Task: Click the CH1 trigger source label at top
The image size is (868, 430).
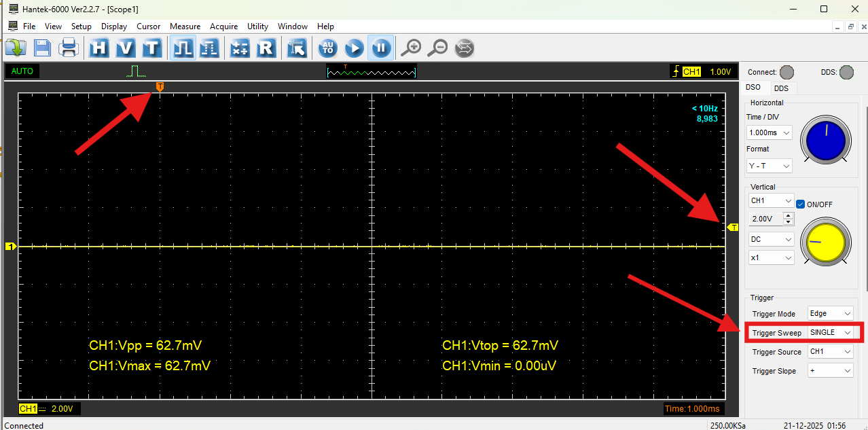Action: tap(691, 72)
